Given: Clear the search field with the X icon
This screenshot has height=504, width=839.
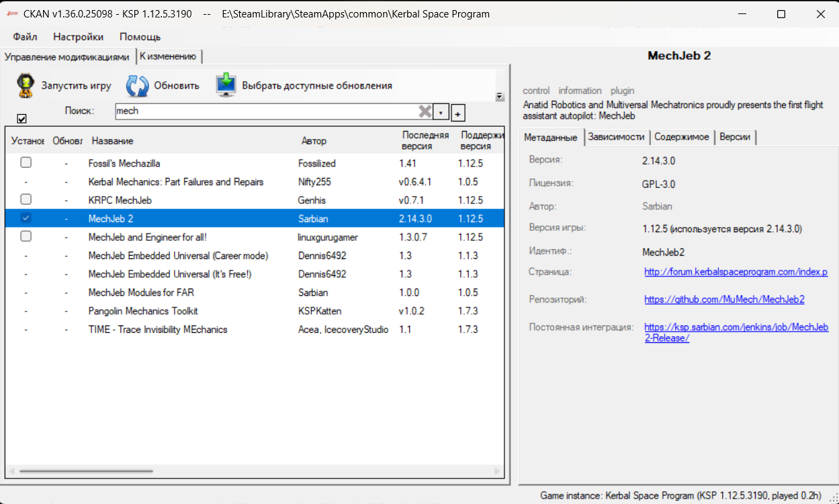Looking at the screenshot, I should pyautogui.click(x=425, y=111).
